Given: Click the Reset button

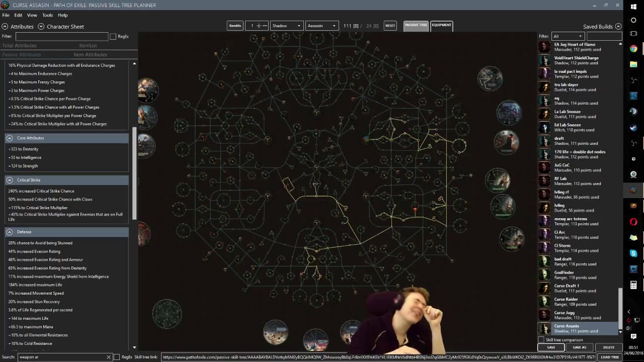Looking at the screenshot, I should point(390,26).
